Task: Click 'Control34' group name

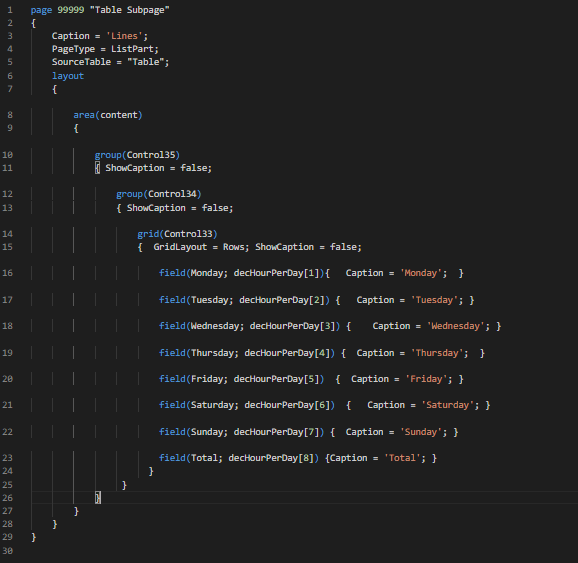Action: pyautogui.click(x=173, y=194)
